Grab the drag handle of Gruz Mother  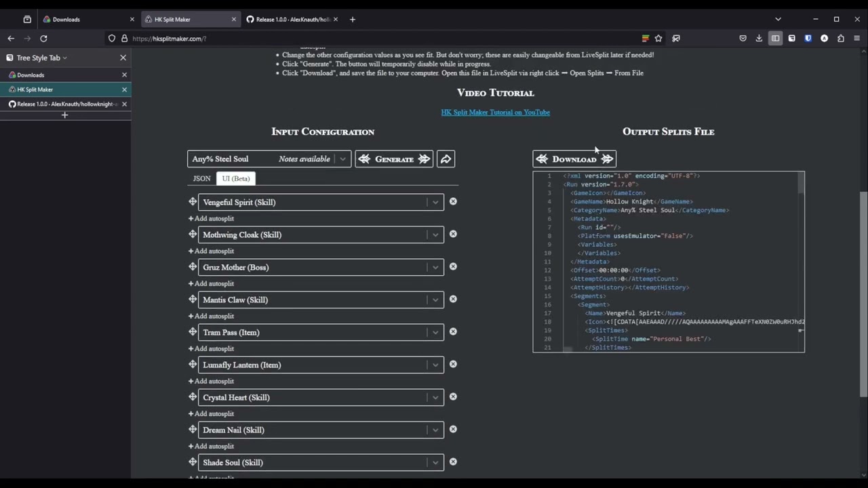[193, 266]
